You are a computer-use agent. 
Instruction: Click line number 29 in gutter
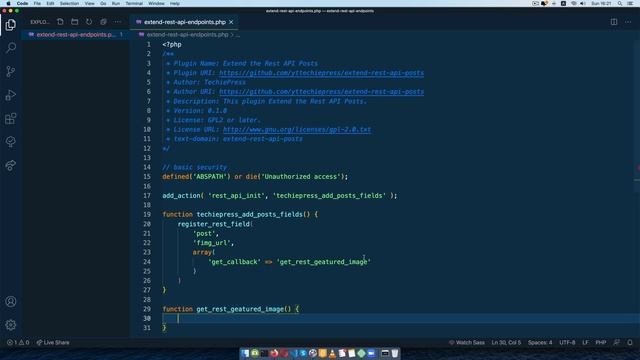[147, 309]
